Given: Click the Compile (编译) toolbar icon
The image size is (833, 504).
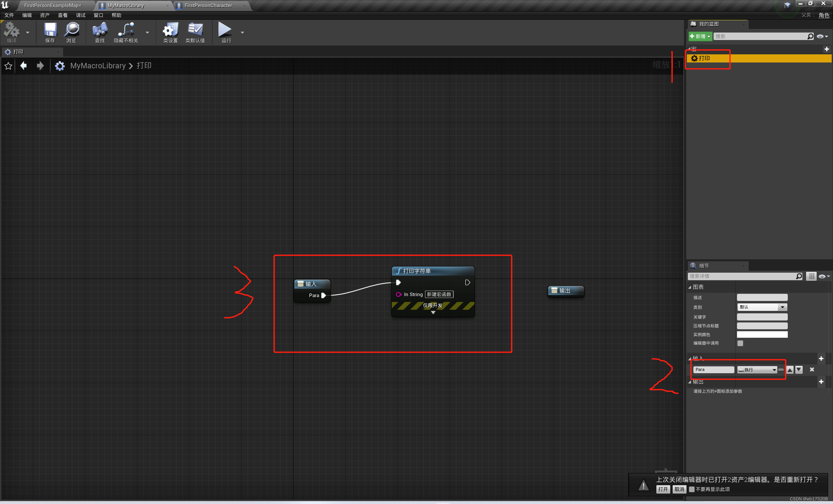Looking at the screenshot, I should (x=12, y=32).
